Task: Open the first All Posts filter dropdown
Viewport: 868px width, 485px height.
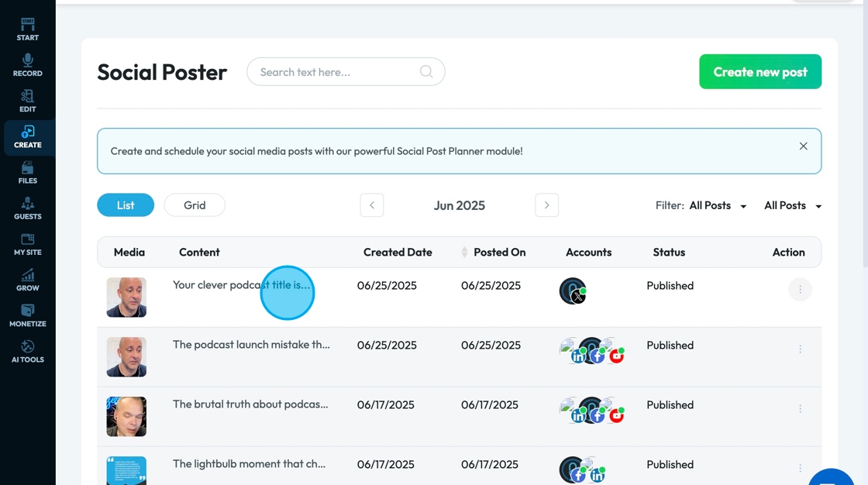Action: coord(718,205)
